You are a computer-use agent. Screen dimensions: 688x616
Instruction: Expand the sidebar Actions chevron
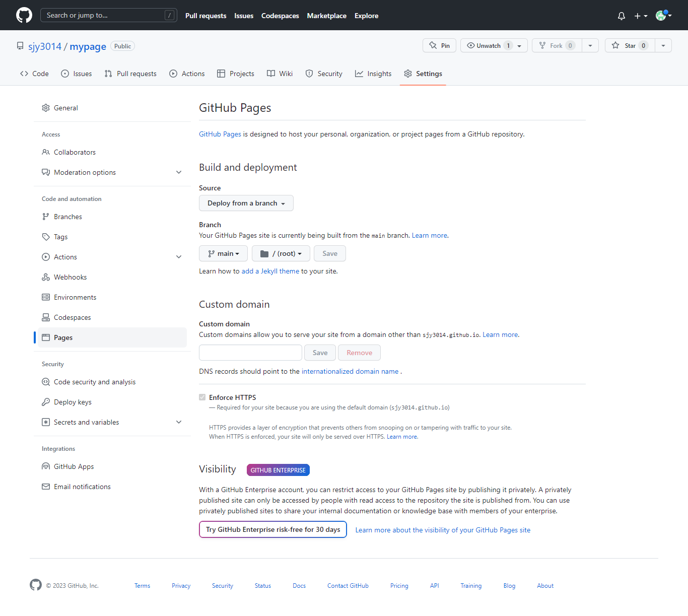pyautogui.click(x=179, y=257)
